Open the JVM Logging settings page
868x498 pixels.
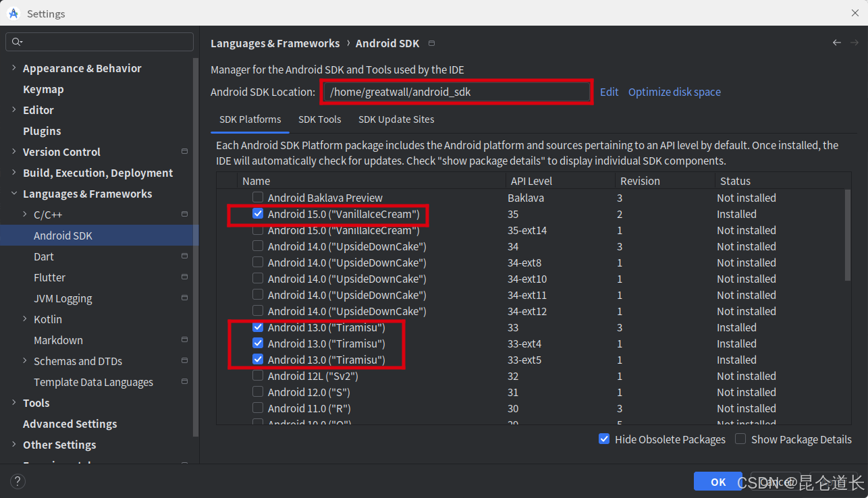(63, 298)
